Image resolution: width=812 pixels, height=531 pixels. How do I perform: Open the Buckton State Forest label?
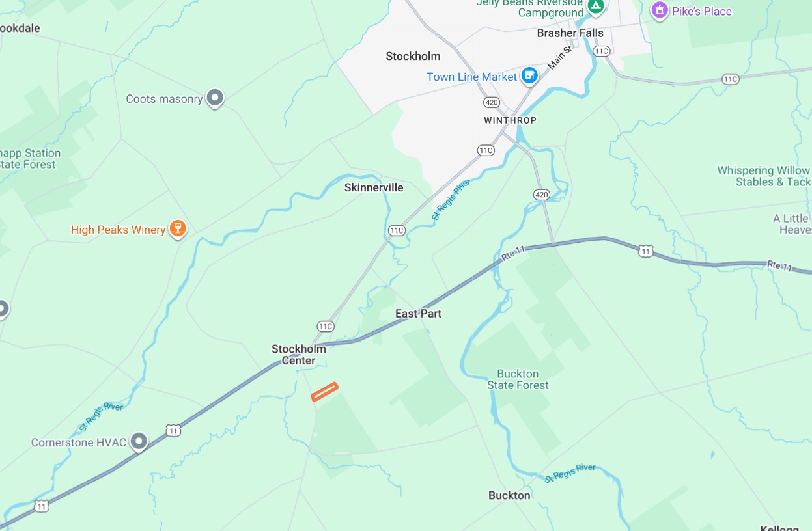[x=518, y=379]
